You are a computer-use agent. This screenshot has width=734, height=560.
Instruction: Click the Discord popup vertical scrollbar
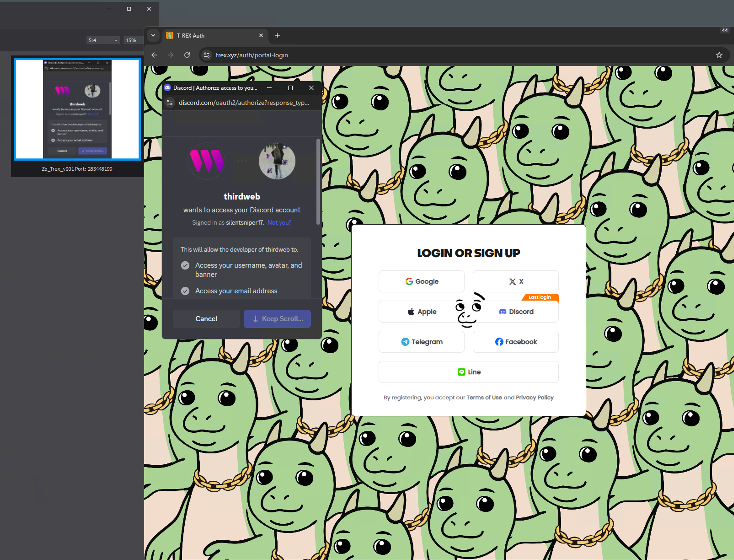(x=318, y=182)
